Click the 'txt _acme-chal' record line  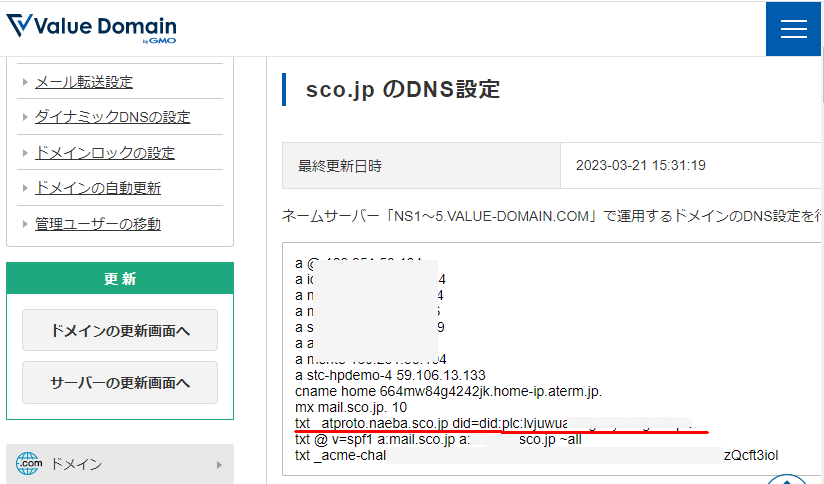[x=537, y=455]
